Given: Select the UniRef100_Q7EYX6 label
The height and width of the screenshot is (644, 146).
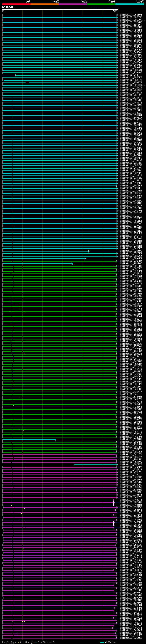Looking at the screenshot, I should click(131, 87).
